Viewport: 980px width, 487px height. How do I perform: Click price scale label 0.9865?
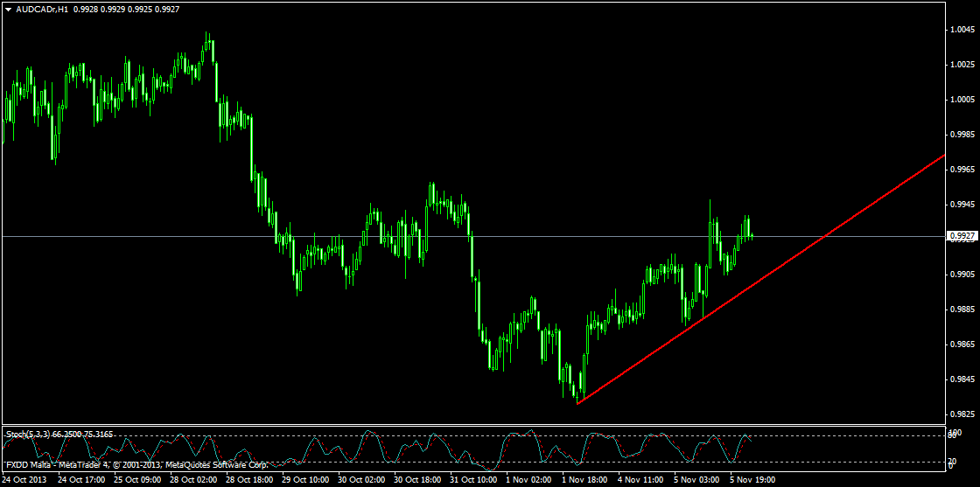(x=962, y=344)
